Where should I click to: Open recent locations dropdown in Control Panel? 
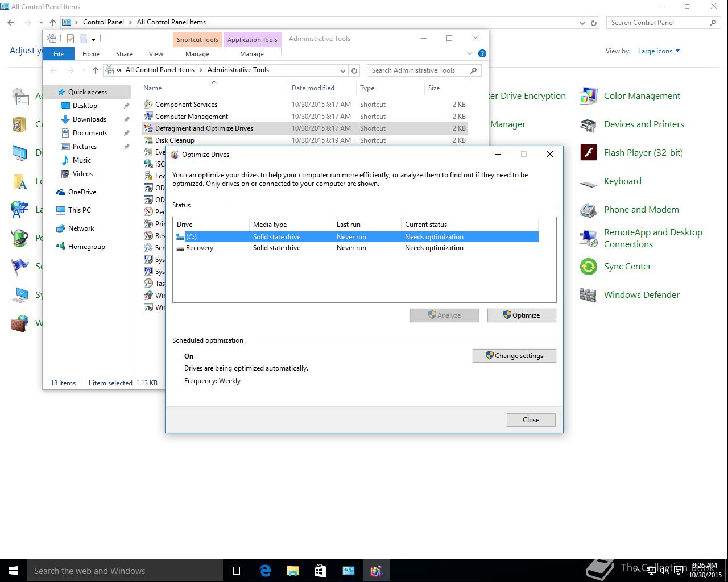(41, 23)
